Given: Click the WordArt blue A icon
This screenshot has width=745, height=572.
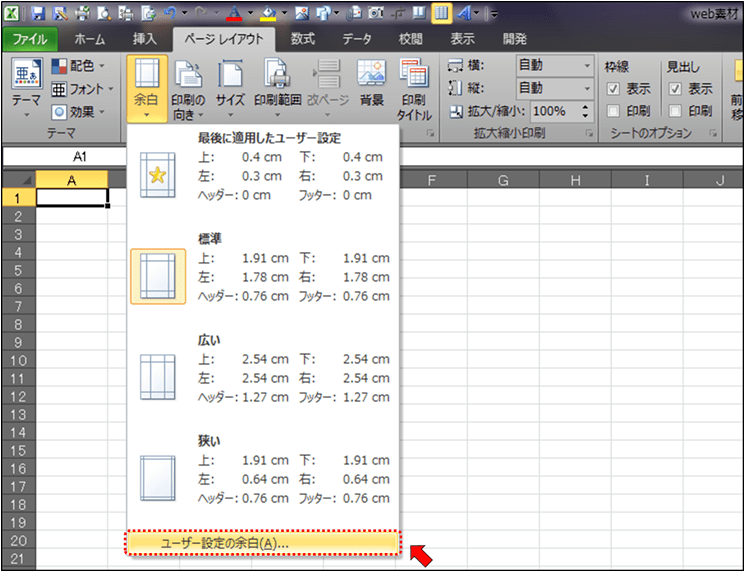Looking at the screenshot, I should [x=464, y=13].
